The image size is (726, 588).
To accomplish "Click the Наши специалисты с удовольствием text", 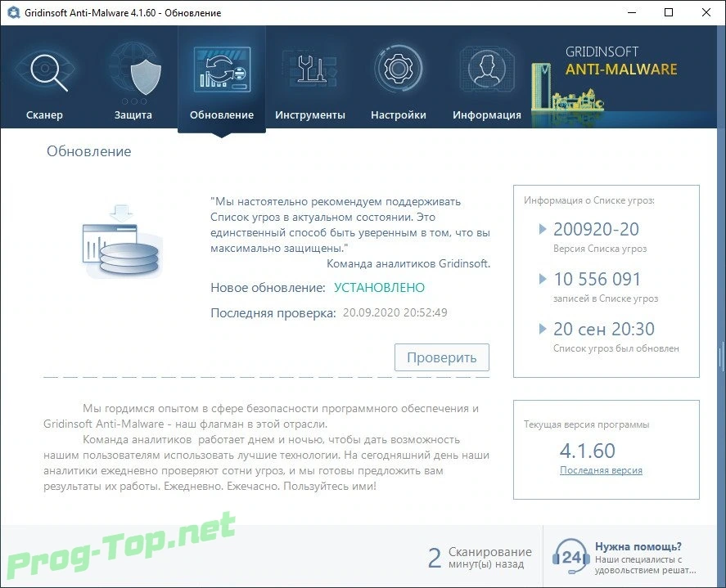I will [x=646, y=565].
